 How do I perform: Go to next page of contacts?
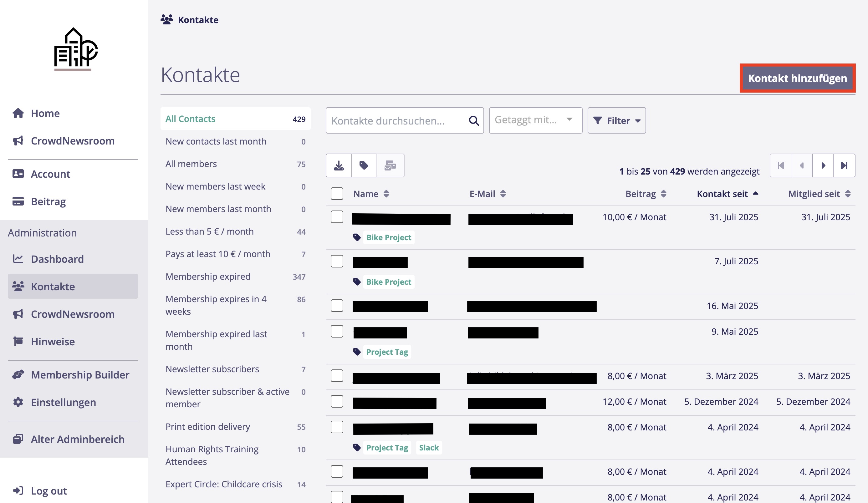823,165
